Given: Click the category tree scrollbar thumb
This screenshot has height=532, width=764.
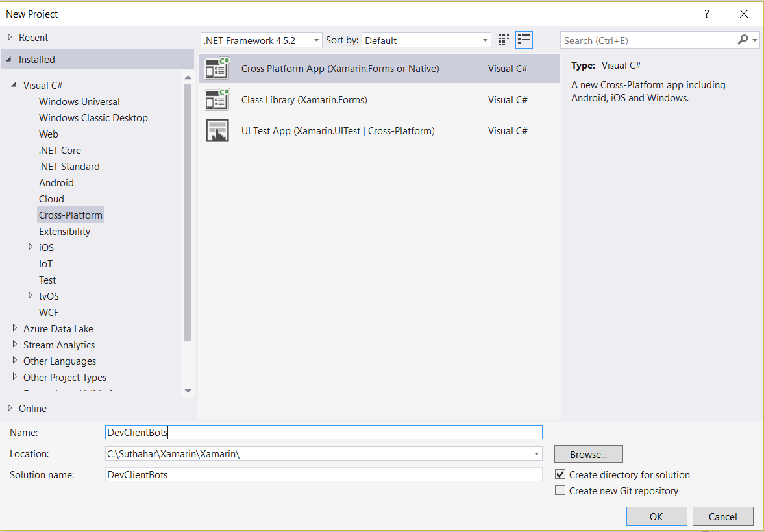Looking at the screenshot, I should (188, 212).
